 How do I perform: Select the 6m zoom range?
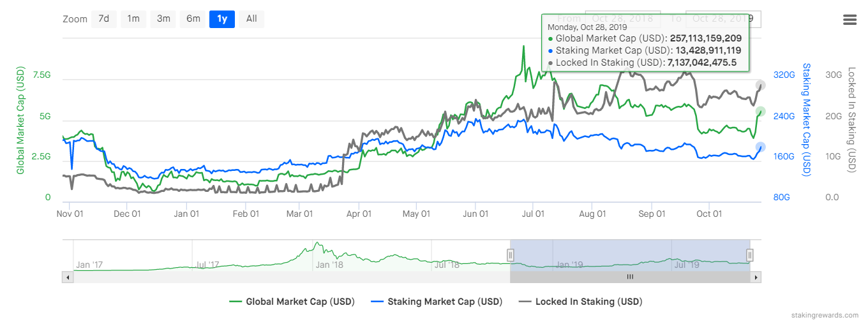pos(193,19)
